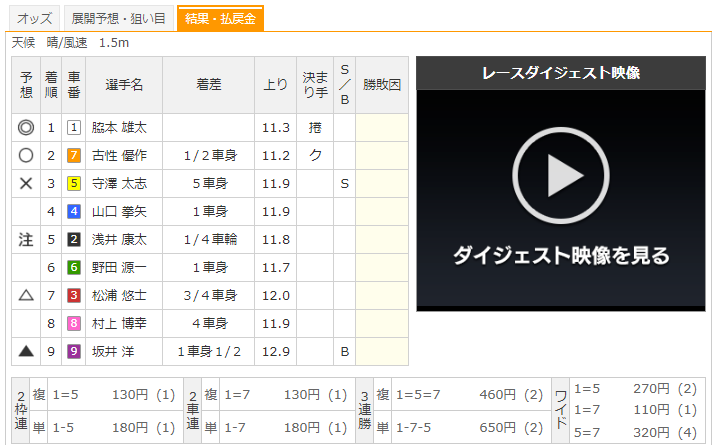Open rider 浅井 康太
The width and height of the screenshot is (715, 445).
coord(119,239)
